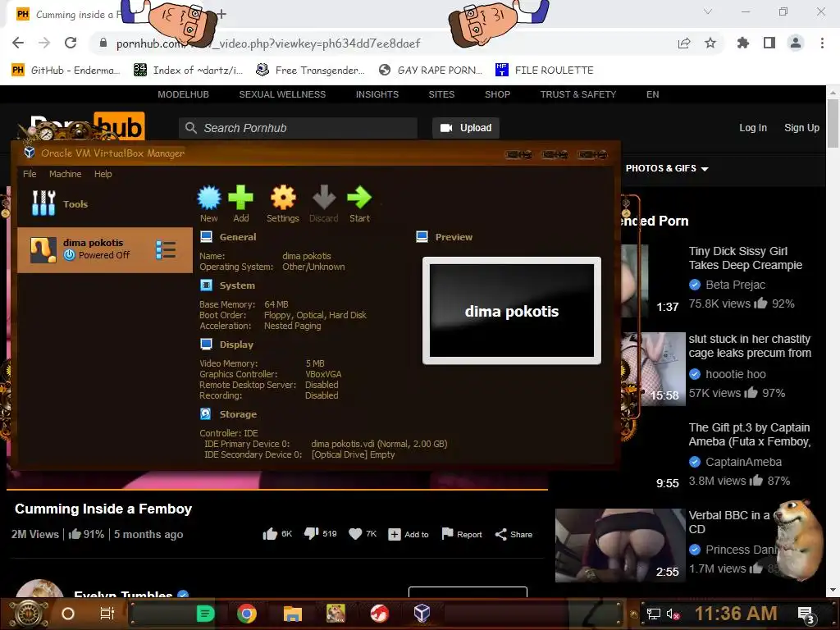Click the Sign Up link
This screenshot has height=630, width=840.
click(x=801, y=128)
